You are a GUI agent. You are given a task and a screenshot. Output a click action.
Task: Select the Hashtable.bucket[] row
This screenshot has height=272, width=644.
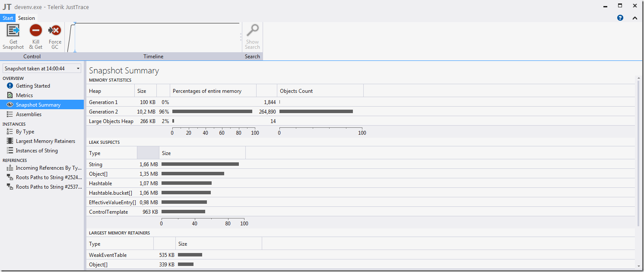361,193
